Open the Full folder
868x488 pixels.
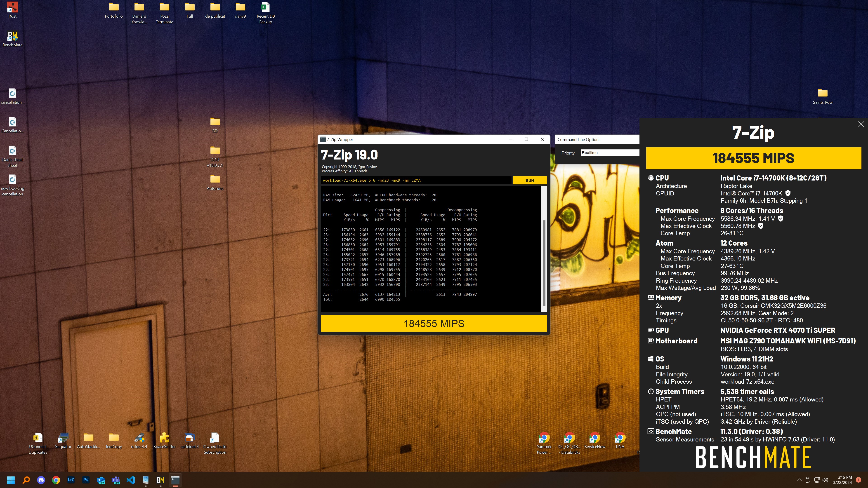[x=190, y=10]
